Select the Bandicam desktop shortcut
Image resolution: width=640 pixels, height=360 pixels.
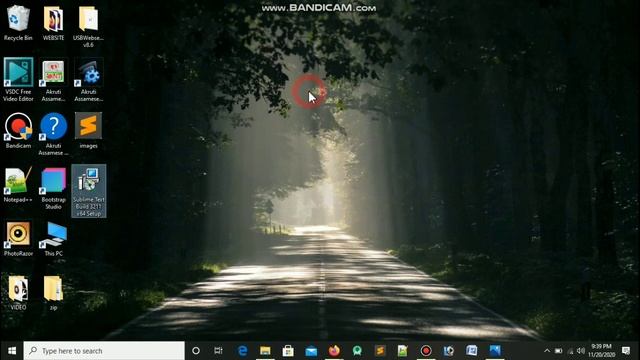tap(18, 131)
